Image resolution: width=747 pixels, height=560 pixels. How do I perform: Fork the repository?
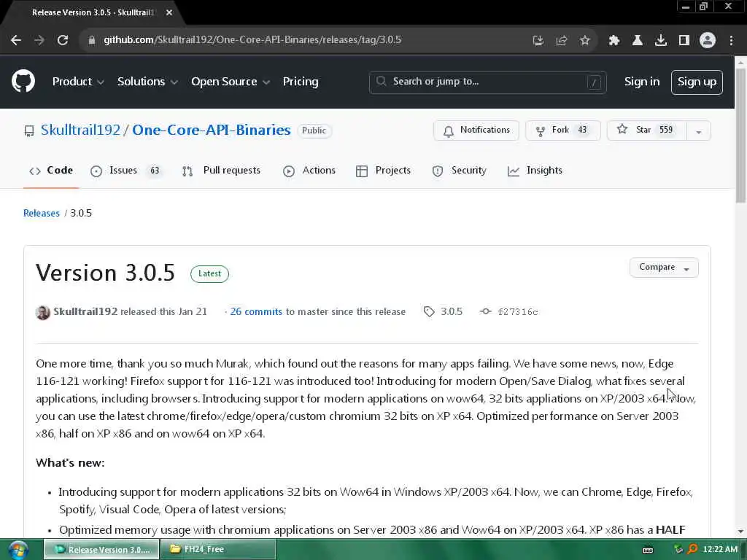click(x=562, y=130)
